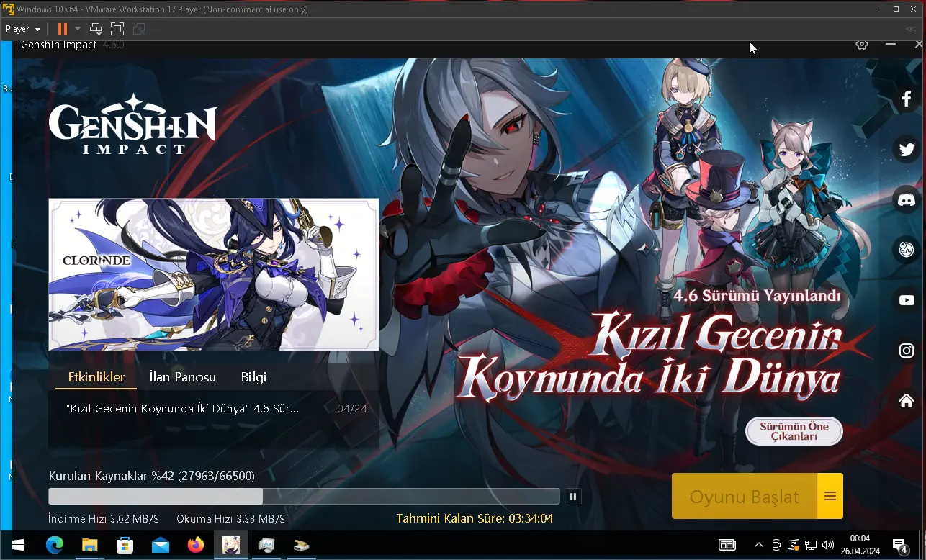This screenshot has height=560, width=926.
Task: Pause the resource installation download
Action: 573,497
